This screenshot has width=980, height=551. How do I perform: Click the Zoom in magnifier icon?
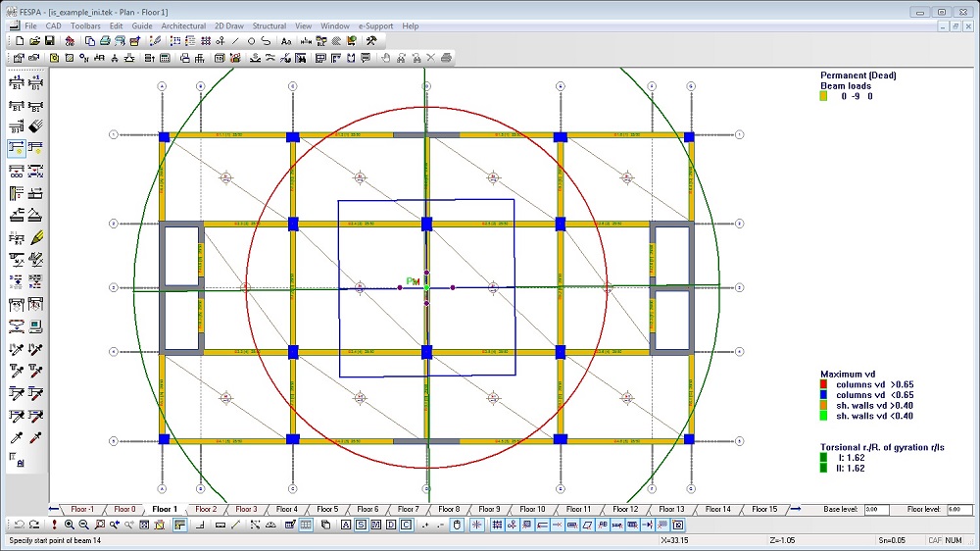click(x=69, y=525)
